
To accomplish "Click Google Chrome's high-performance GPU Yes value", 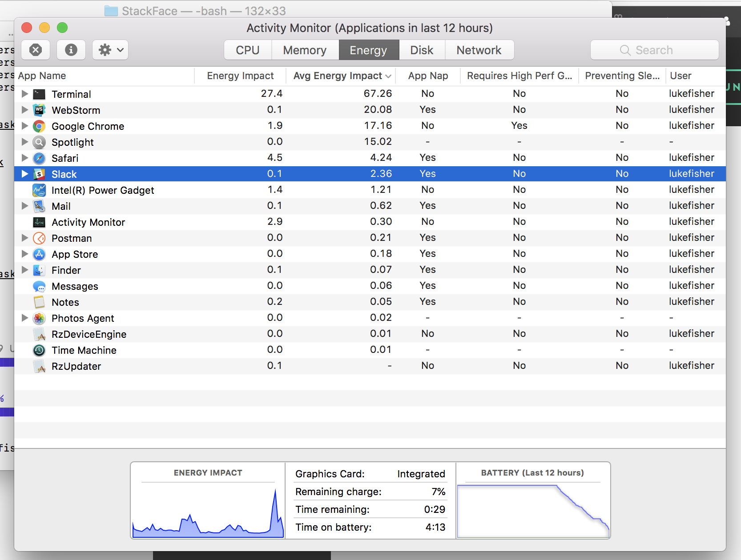I will point(519,126).
